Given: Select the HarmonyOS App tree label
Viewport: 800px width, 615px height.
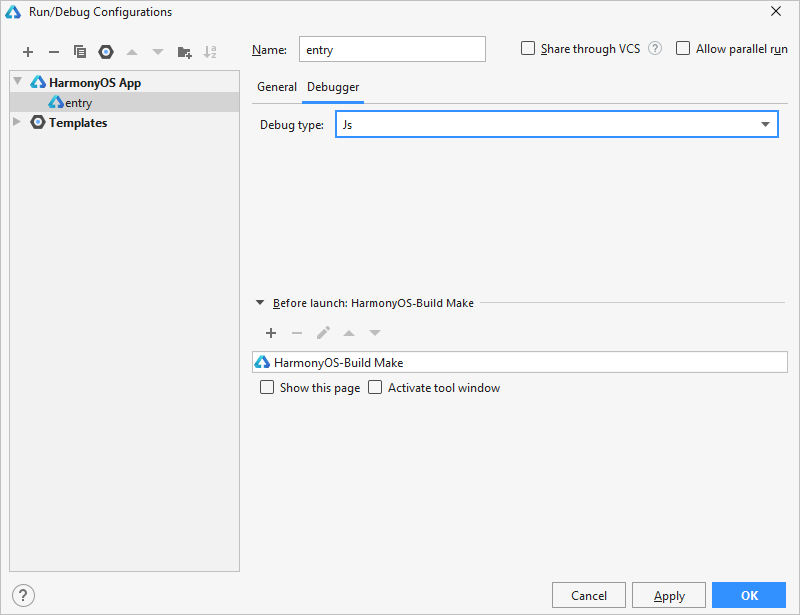Looking at the screenshot, I should click(x=95, y=83).
